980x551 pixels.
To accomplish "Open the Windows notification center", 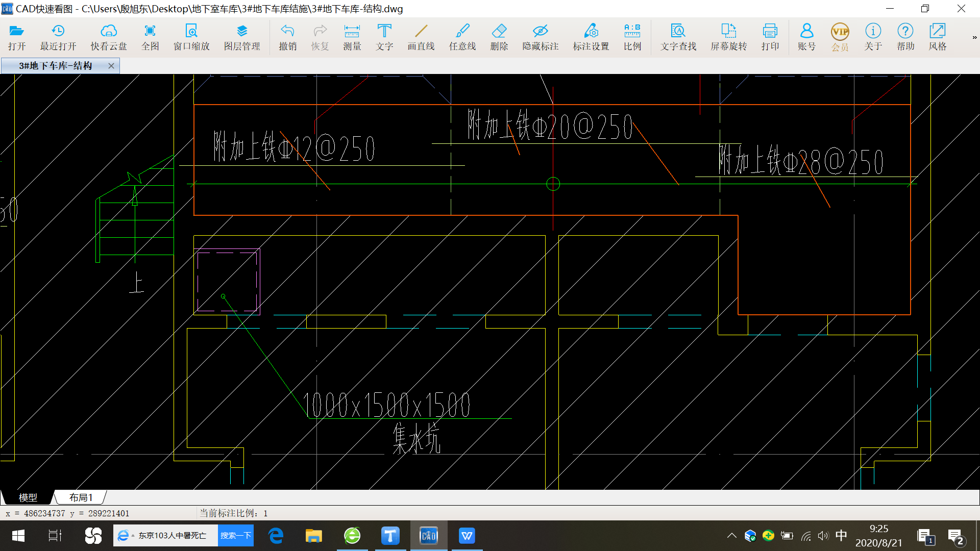I will (955, 536).
